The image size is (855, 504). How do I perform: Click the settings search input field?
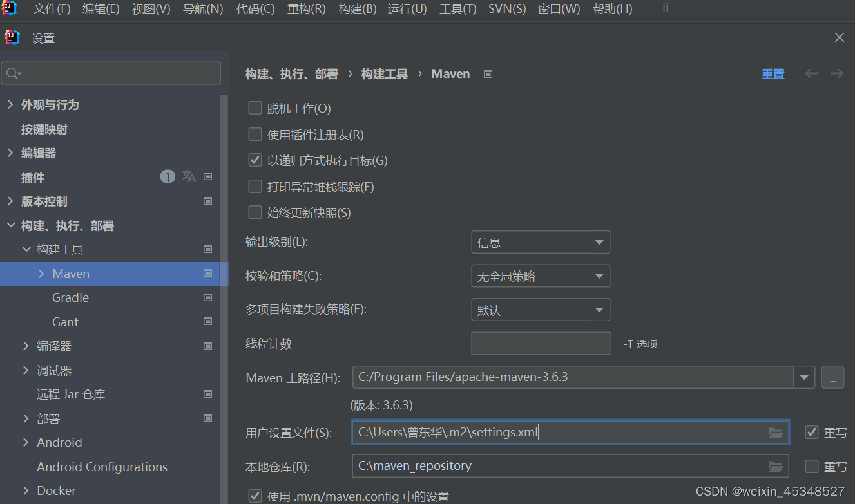click(111, 73)
